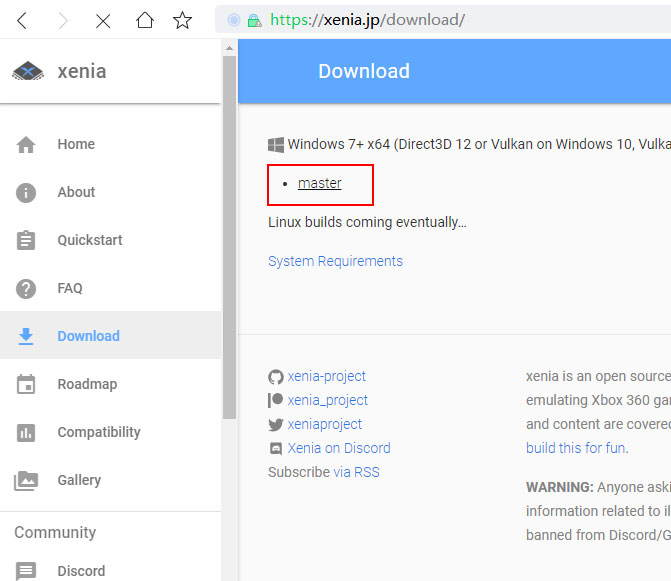Click the Linux builds coming eventually text
This screenshot has height=581, width=671.
[x=367, y=222]
